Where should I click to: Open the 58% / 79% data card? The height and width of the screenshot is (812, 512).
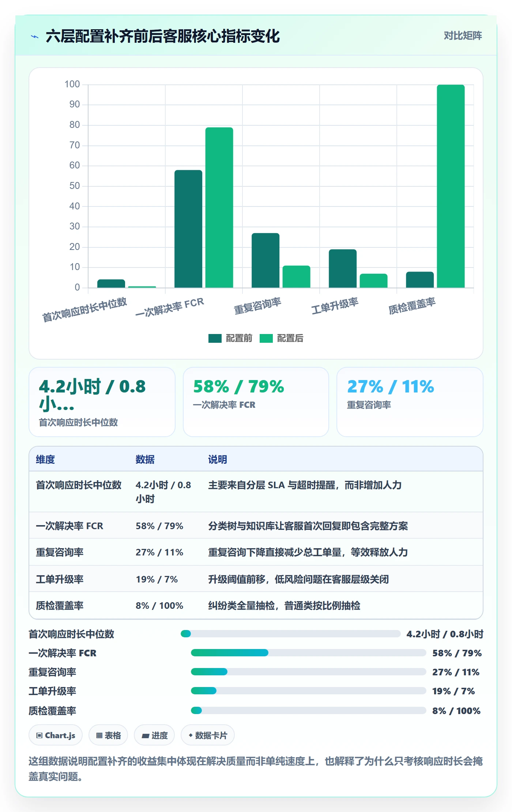[x=256, y=402]
